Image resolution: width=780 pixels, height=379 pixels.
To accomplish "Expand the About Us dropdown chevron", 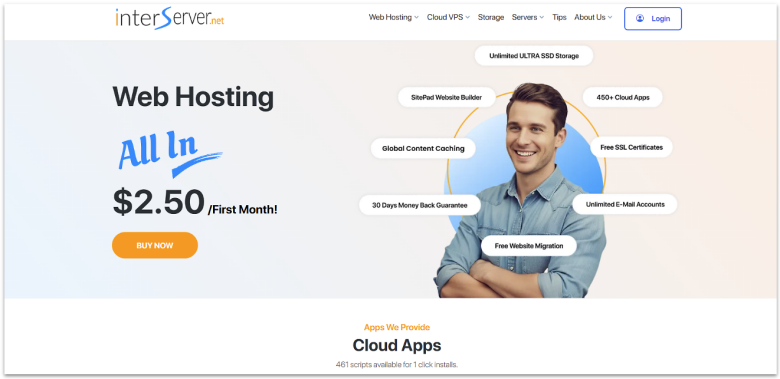I will [610, 17].
